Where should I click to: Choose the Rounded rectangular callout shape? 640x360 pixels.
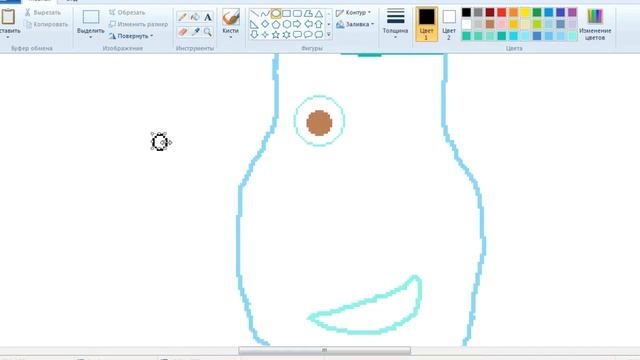coord(297,35)
